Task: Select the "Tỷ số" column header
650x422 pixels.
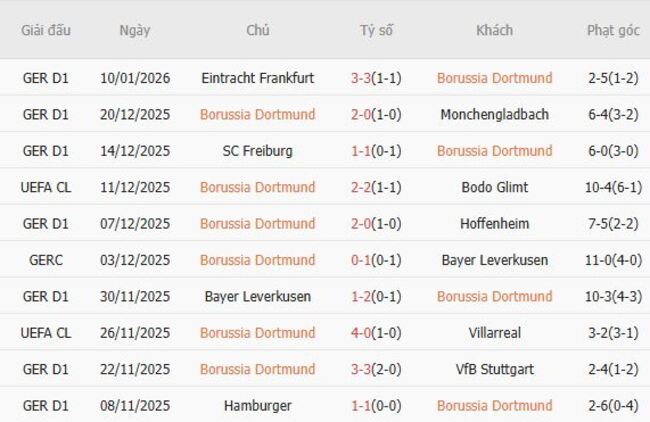Action: click(376, 30)
